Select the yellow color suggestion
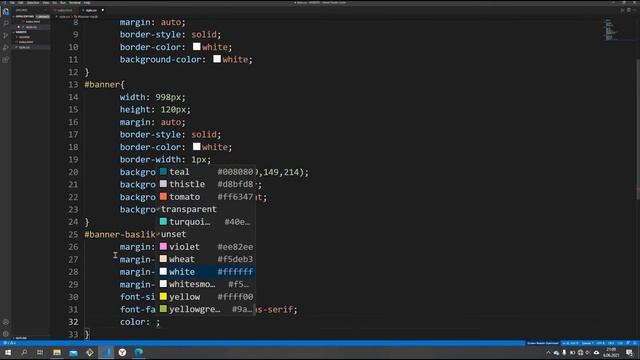This screenshot has height=360, width=640. [x=207, y=297]
